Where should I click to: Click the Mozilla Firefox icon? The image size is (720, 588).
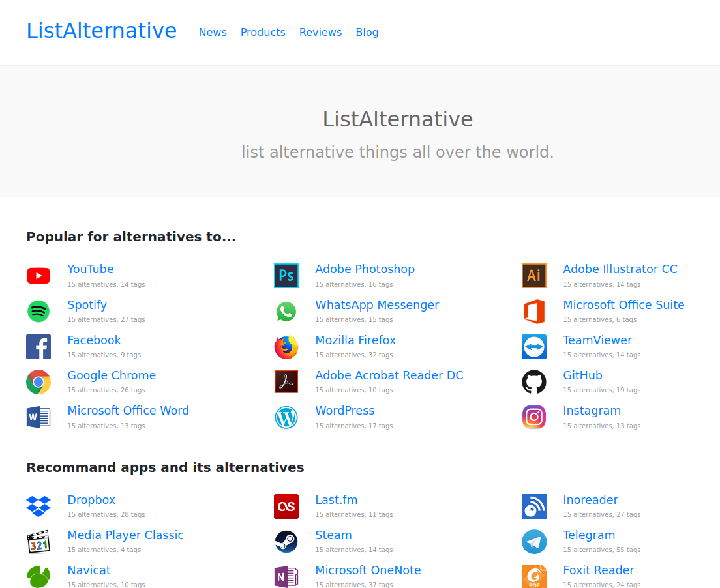[x=286, y=346]
